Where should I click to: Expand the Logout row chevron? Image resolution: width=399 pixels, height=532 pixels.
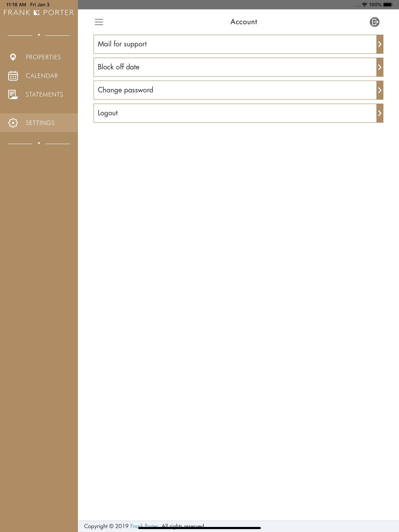click(380, 113)
